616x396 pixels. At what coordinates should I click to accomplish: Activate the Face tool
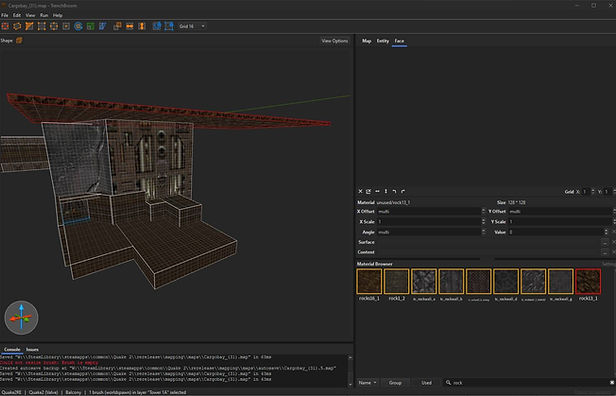tap(66, 26)
